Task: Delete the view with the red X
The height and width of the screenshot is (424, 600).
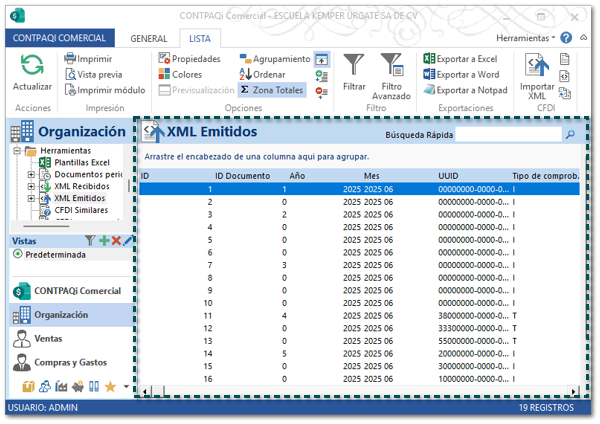Action: click(116, 241)
